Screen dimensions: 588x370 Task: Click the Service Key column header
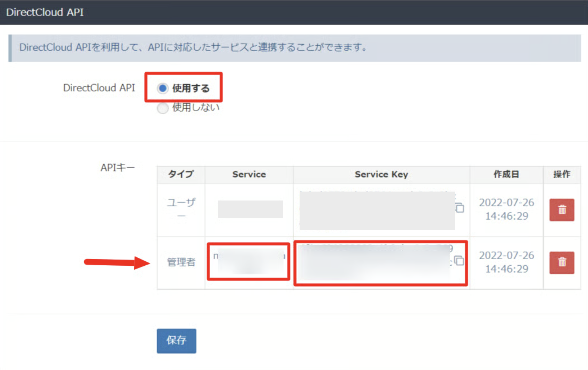381,175
